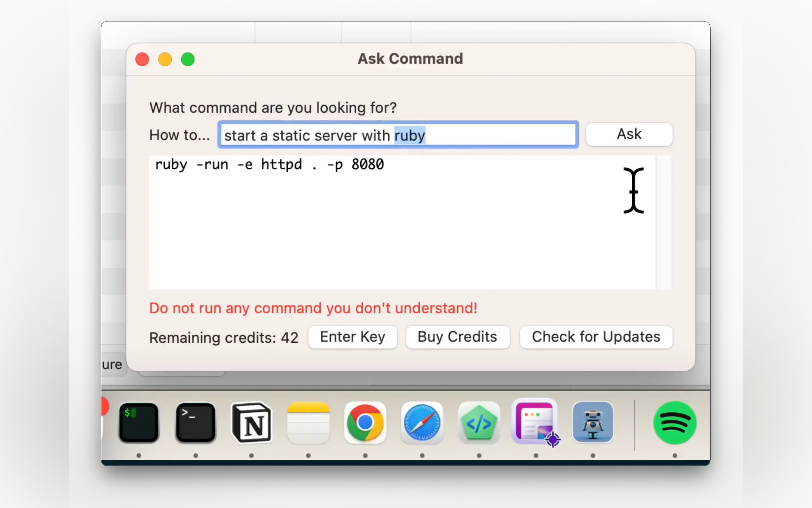Launch Google Chrome from the dock
This screenshot has height=508, width=812.
tap(365, 423)
